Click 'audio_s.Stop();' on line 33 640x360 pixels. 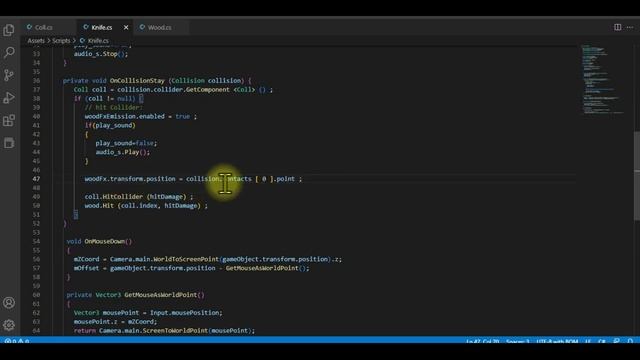101,54
